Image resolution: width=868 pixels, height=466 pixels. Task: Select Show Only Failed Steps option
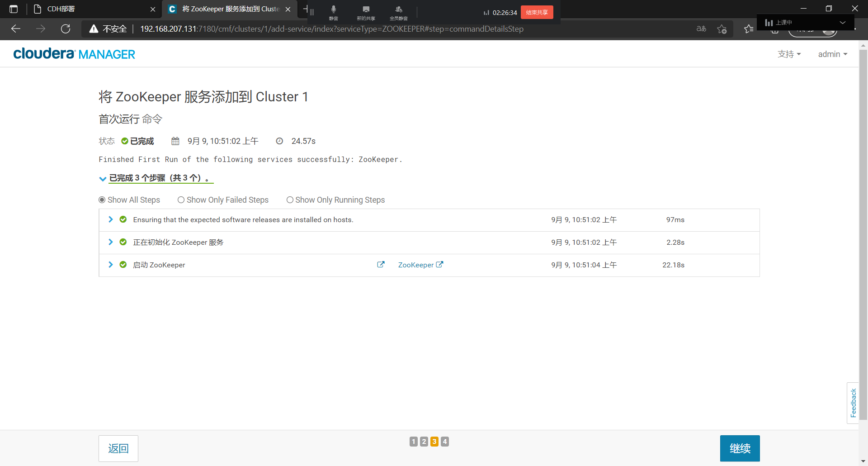[181, 200]
